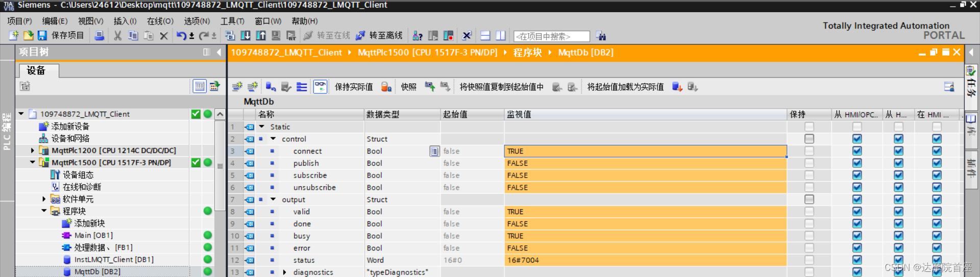Image resolution: width=980 pixels, height=277 pixels.
Task: Collapse MqttPlc1500 device node
Action: tap(33, 162)
